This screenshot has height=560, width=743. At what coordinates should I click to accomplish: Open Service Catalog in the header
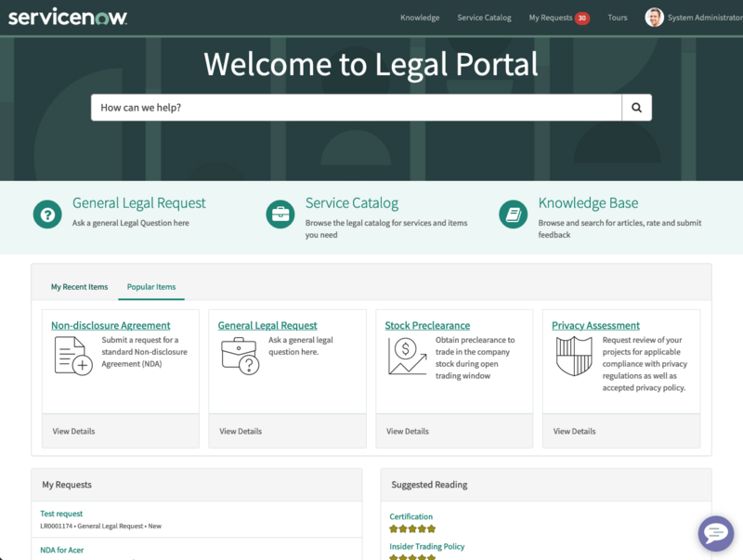pos(484,18)
